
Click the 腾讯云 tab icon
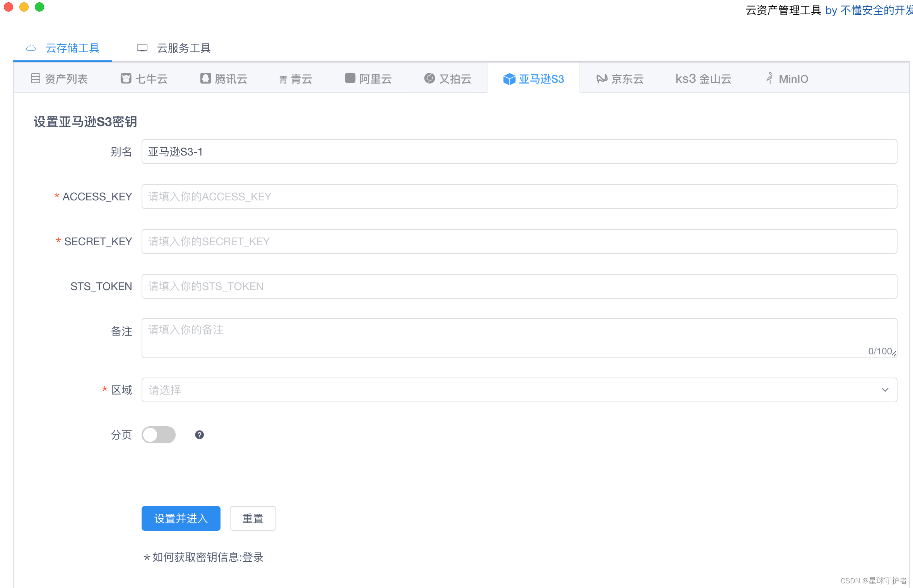(x=205, y=79)
